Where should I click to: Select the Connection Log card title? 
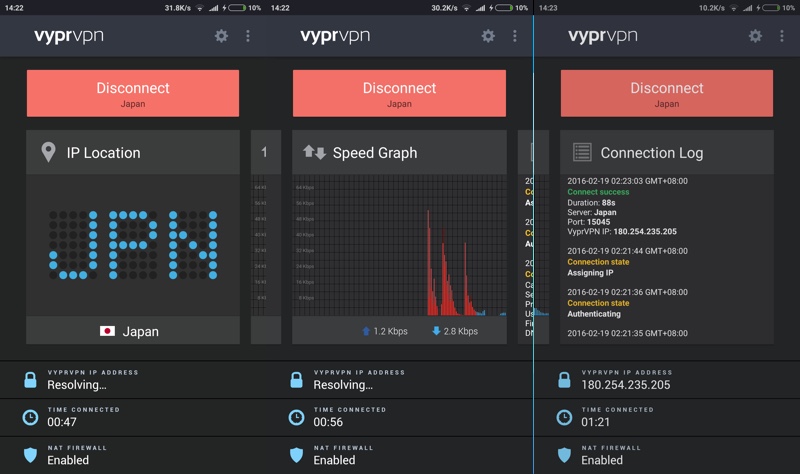652,153
